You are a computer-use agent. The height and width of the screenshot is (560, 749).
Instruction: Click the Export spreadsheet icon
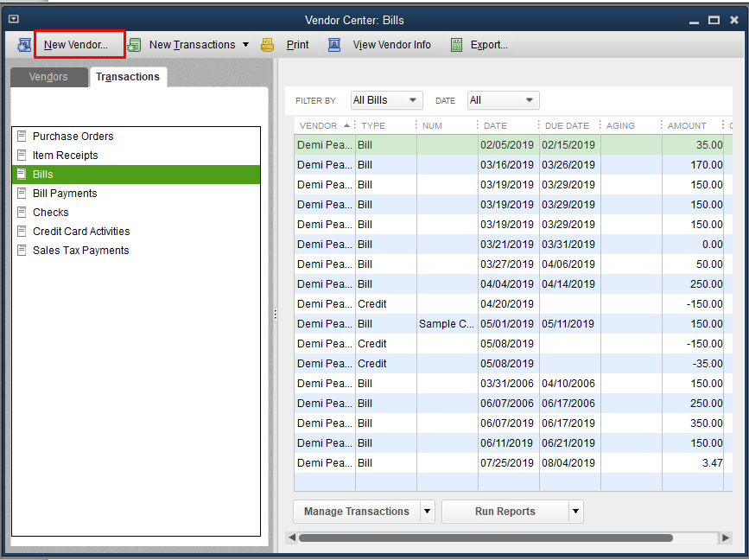tap(457, 45)
